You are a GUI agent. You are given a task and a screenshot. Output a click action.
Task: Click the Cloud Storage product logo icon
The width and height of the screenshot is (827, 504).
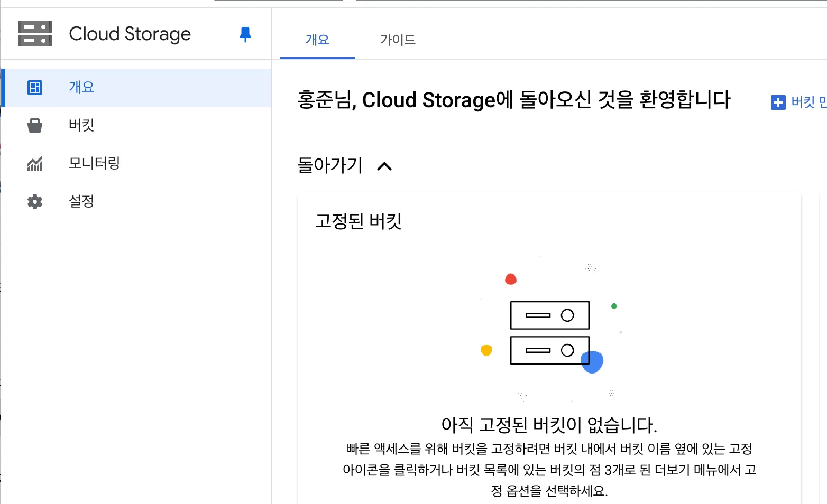35,34
